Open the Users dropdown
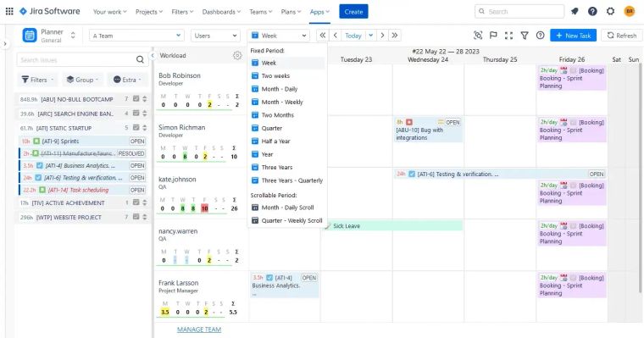This screenshot has width=644, height=338. point(215,36)
